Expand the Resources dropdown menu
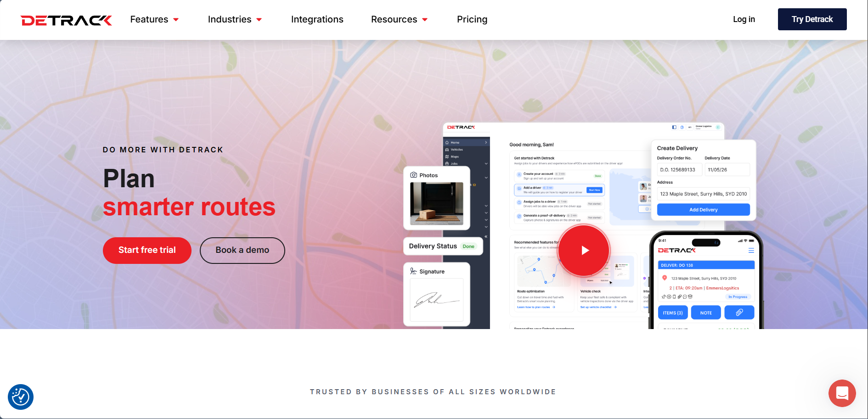The image size is (868, 419). (x=399, y=19)
